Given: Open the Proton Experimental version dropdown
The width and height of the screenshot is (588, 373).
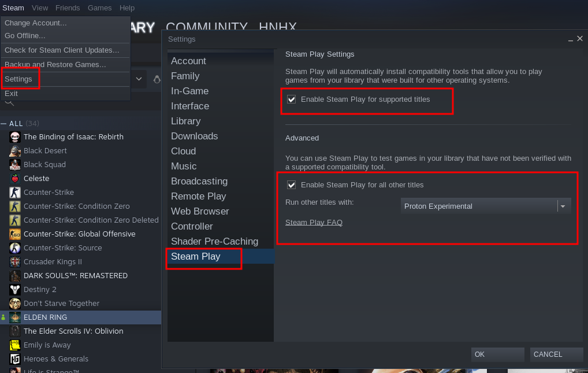Looking at the screenshot, I should click(486, 206).
